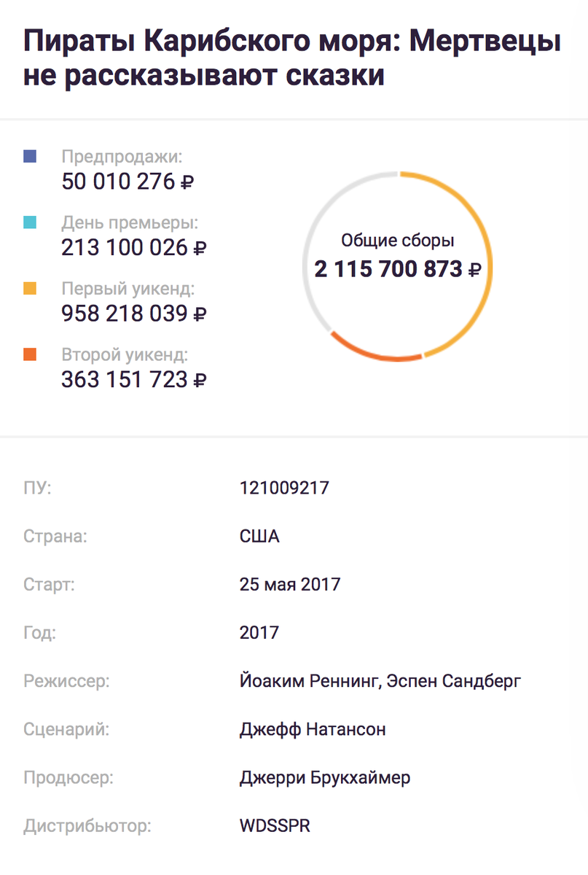Click the premiere day amount 213 100 026
This screenshot has height=875, width=588.
(x=134, y=247)
